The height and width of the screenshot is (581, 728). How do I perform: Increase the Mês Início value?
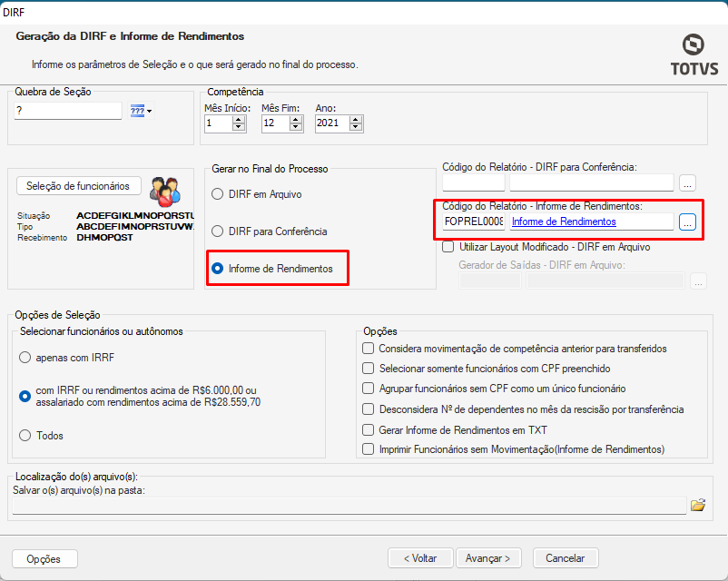[239, 119]
